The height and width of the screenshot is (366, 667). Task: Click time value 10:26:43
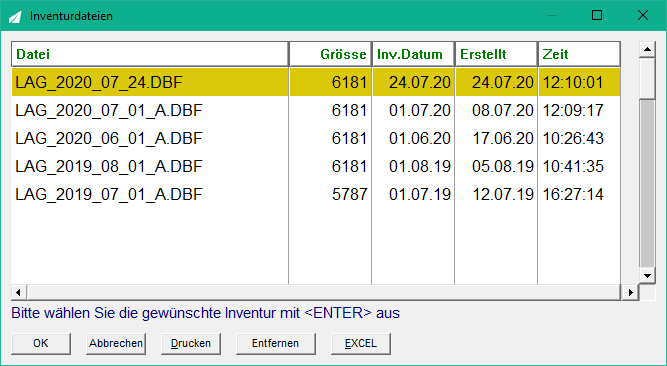(x=573, y=138)
